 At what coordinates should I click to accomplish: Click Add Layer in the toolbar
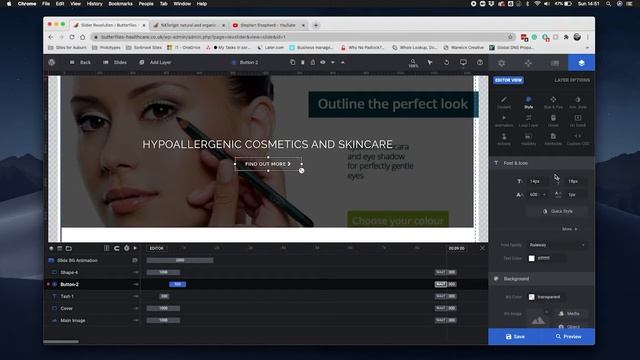156,62
